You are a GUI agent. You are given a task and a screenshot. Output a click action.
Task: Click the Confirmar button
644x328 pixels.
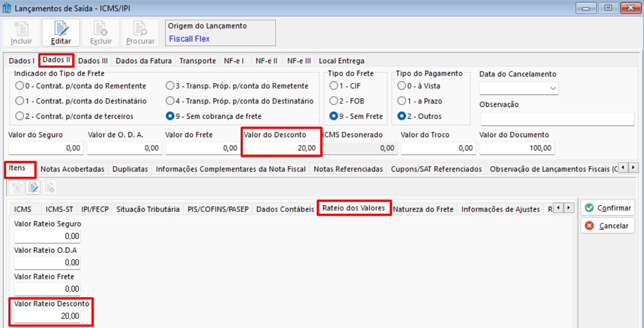[x=607, y=208]
